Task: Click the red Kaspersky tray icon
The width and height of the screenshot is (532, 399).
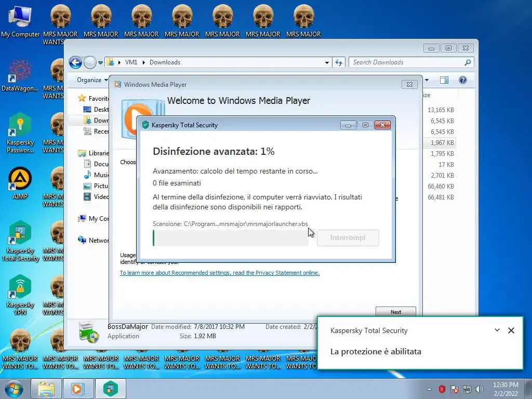Action: point(442,389)
